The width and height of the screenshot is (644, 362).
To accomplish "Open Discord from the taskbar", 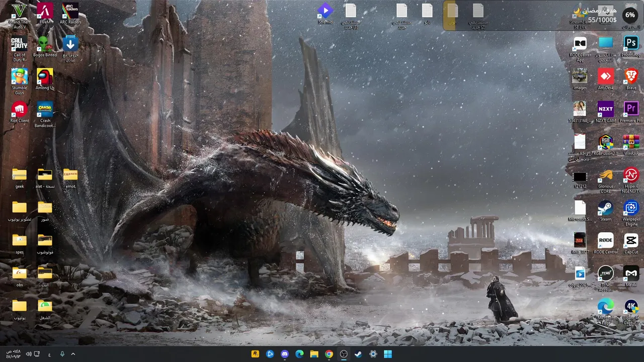I will (x=285, y=354).
